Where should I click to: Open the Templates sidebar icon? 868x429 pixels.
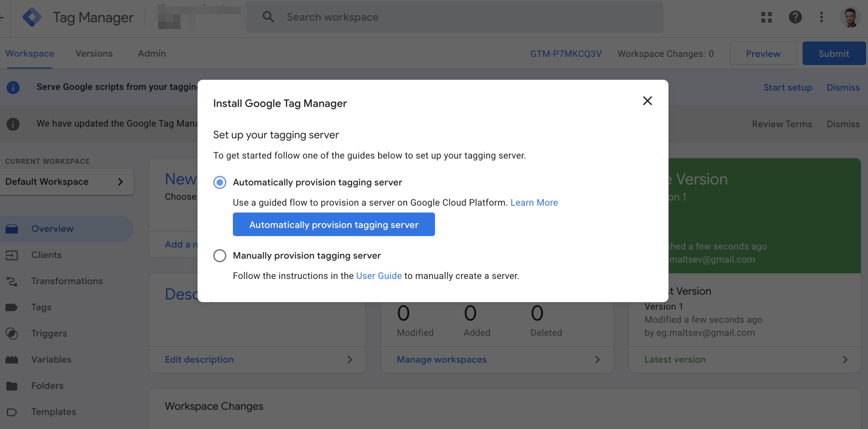point(12,412)
